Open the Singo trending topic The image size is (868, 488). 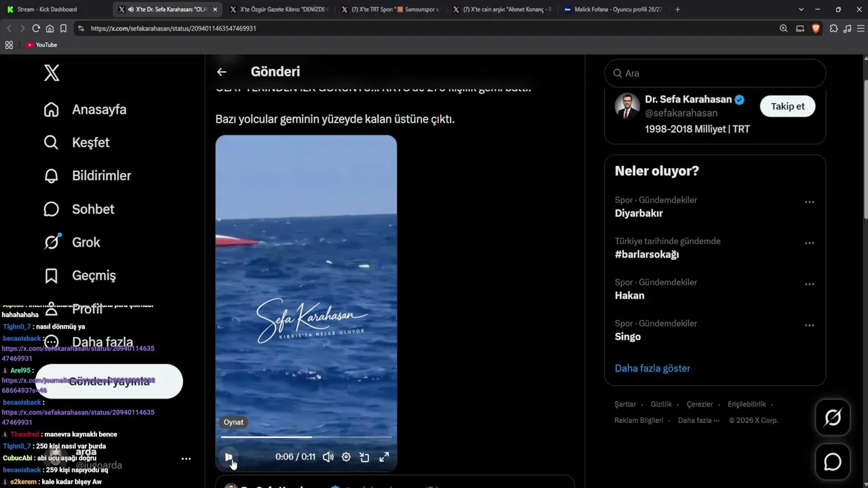coord(628,337)
